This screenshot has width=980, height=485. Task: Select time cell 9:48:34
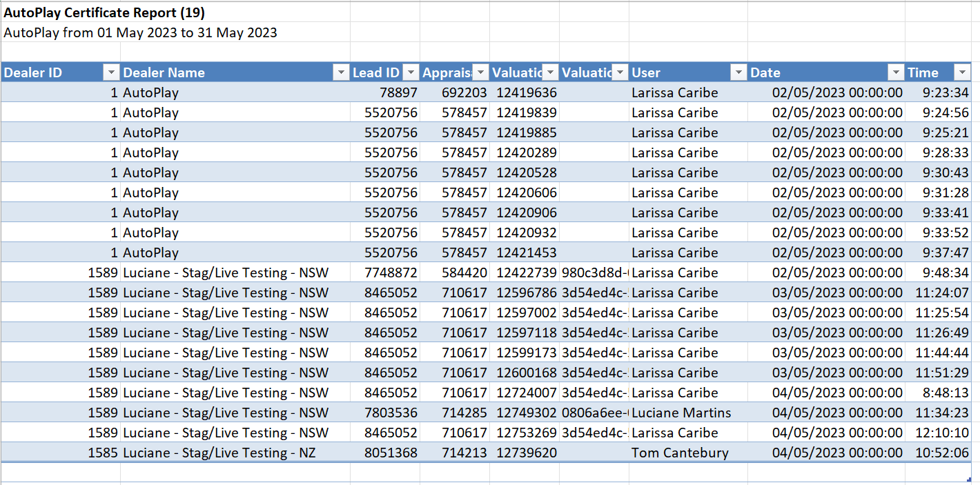coord(939,273)
